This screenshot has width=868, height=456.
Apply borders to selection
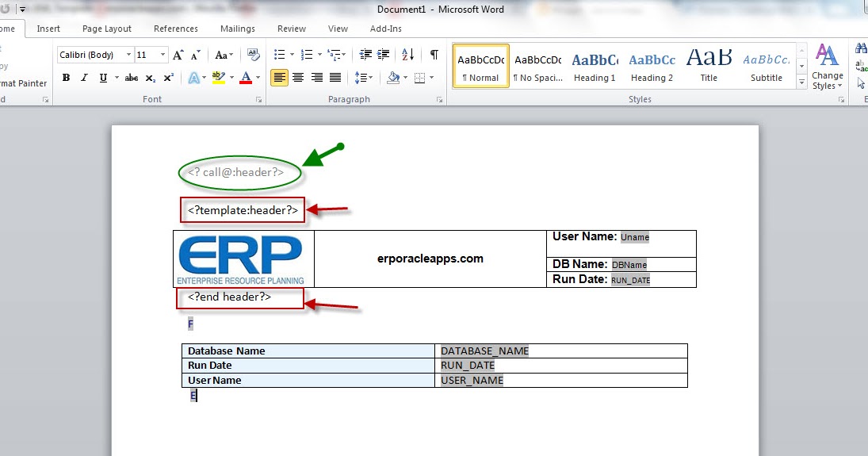[x=419, y=79]
